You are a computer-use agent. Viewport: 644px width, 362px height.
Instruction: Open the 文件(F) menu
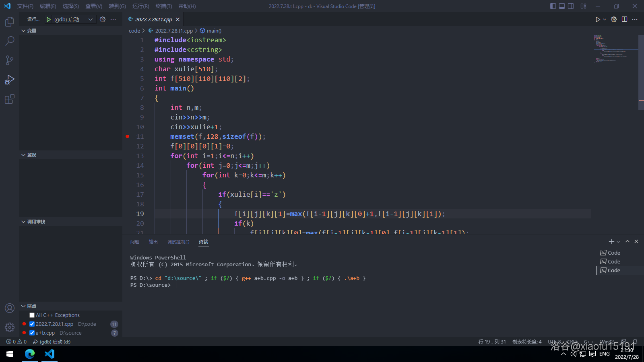(25, 6)
